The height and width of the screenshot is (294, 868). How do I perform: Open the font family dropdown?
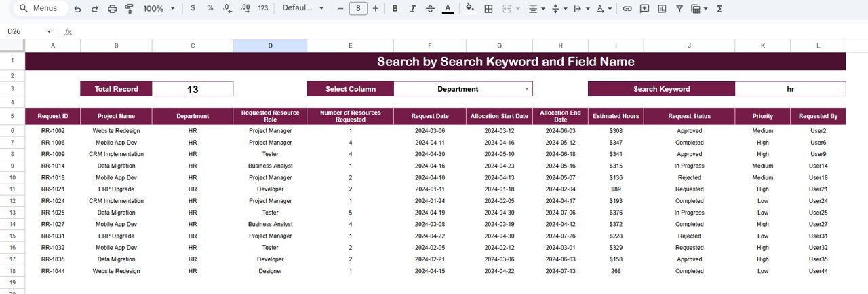(303, 9)
